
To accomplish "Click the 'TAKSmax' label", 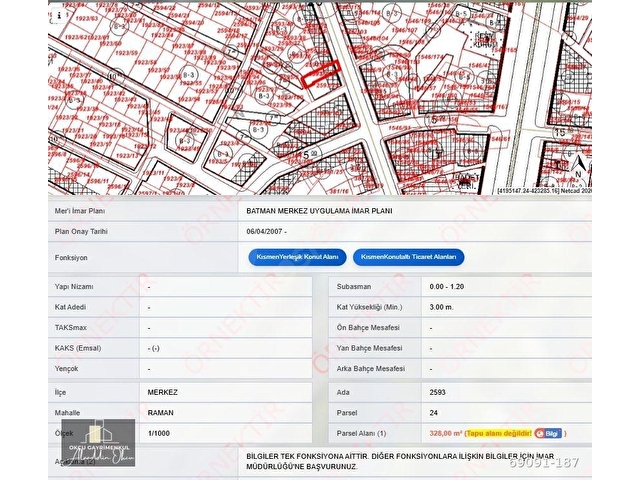I will [x=70, y=328].
